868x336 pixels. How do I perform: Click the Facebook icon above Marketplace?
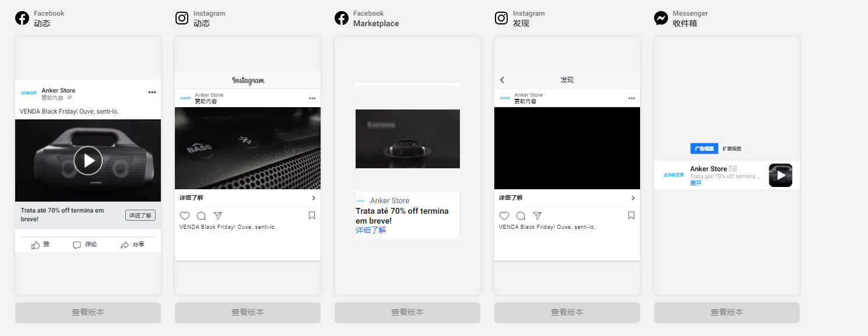click(341, 17)
